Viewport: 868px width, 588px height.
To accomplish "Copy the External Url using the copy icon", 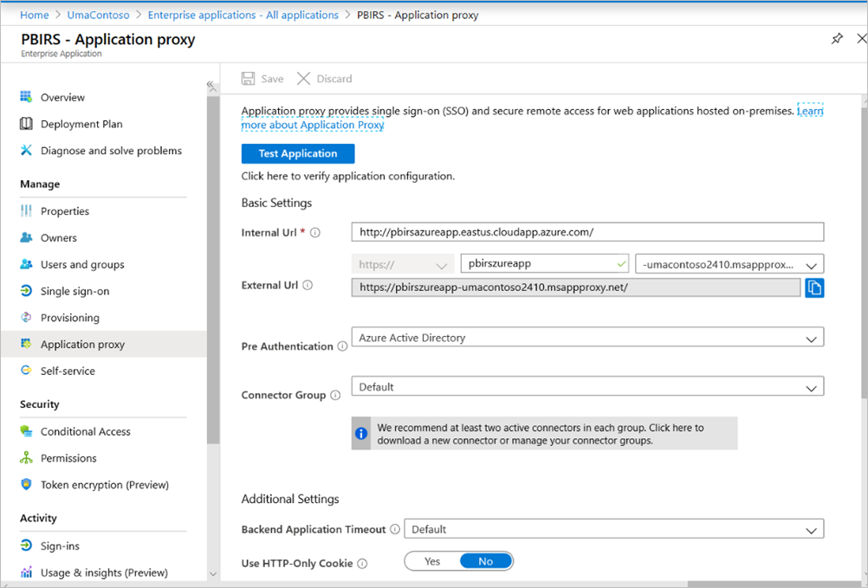I will click(814, 288).
